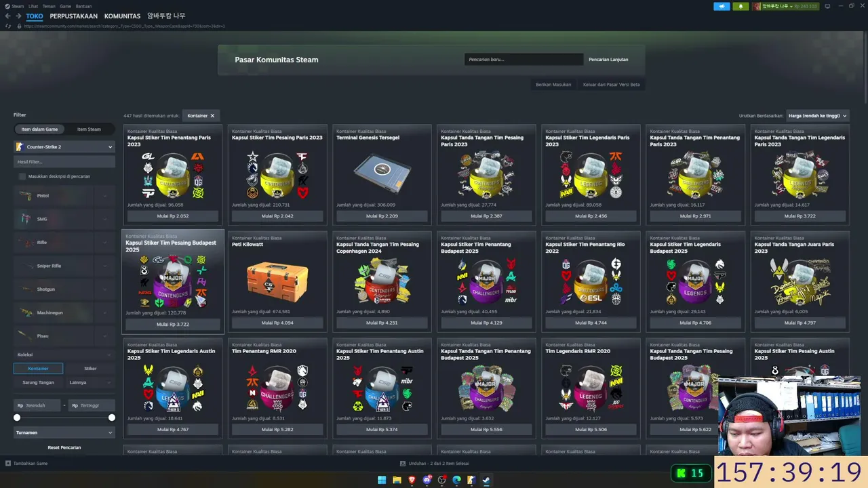Focus the Pencarian baru search field
The image size is (868, 488).
(x=524, y=60)
